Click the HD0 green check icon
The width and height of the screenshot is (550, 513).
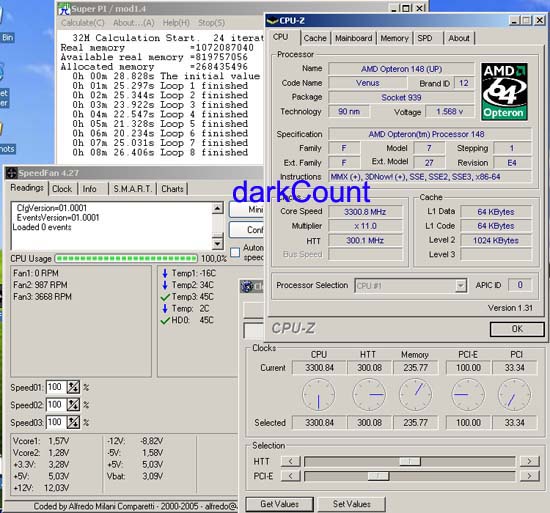pyautogui.click(x=165, y=320)
